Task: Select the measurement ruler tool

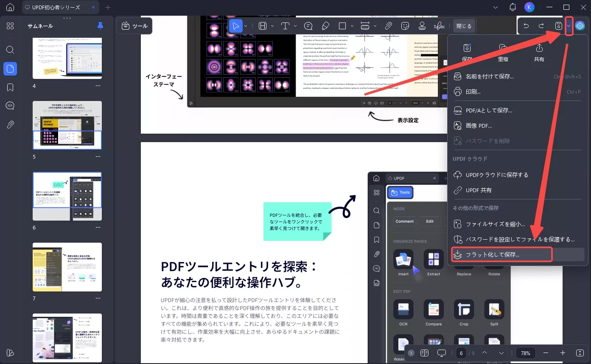Action: point(365,26)
